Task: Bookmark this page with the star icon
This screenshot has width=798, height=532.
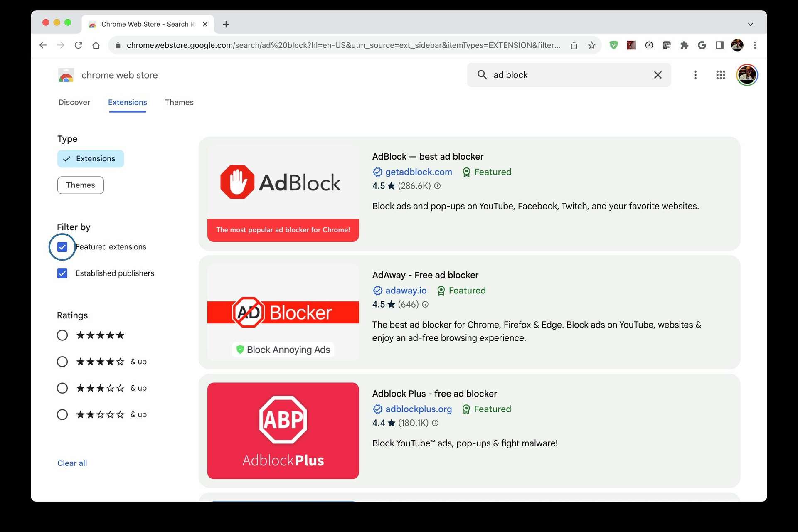Action: (592, 45)
